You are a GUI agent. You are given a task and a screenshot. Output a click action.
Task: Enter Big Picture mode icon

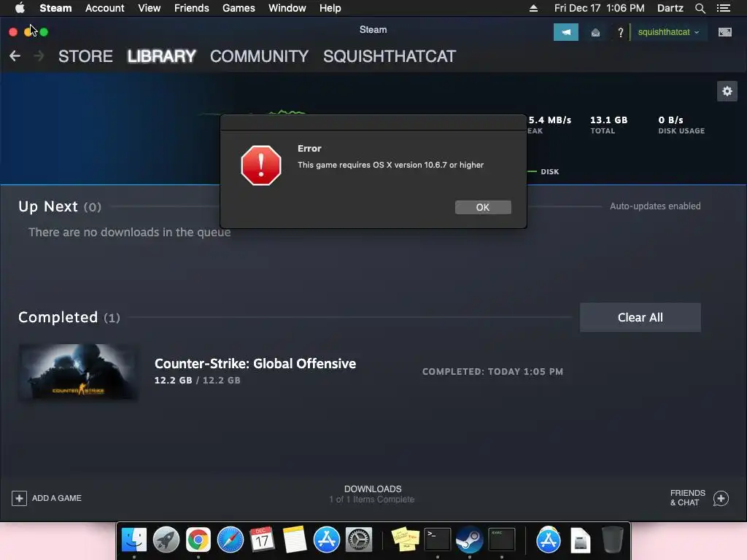tap(724, 32)
